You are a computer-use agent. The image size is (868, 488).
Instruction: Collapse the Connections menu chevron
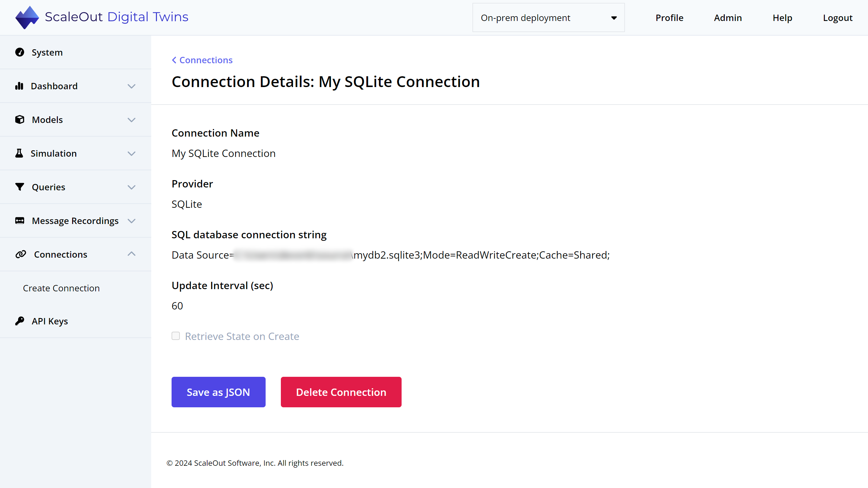click(132, 254)
